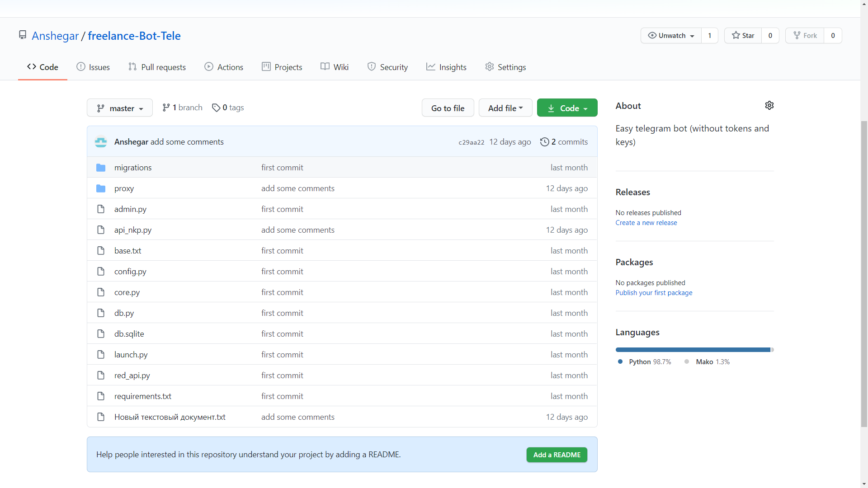Image resolution: width=868 pixels, height=488 pixels.
Task: Click the Python 98.7% language entry
Action: click(x=645, y=362)
